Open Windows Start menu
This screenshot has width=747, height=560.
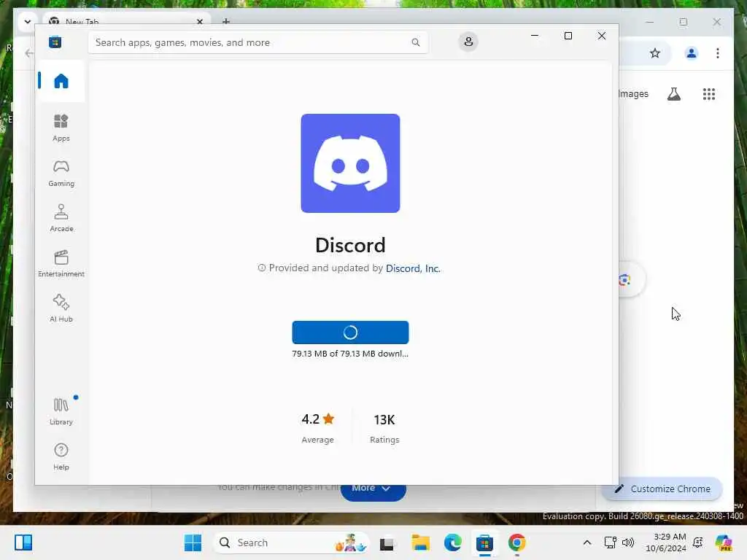click(193, 542)
